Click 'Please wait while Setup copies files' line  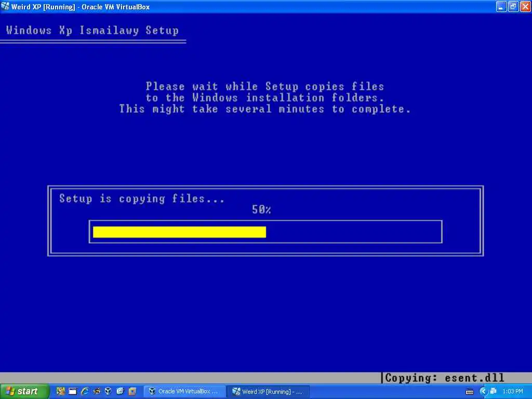pos(264,87)
